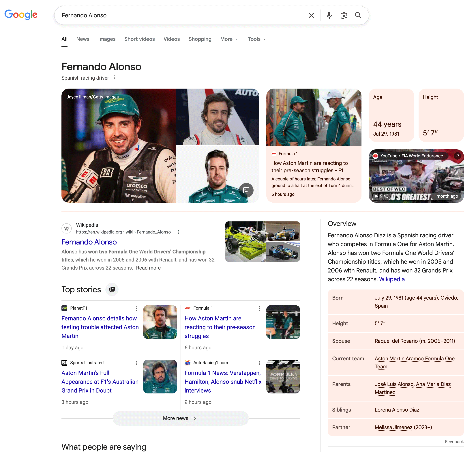Viewport: 476px width, 452px height.
Task: Open the Top stories save icon
Action: 112,289
